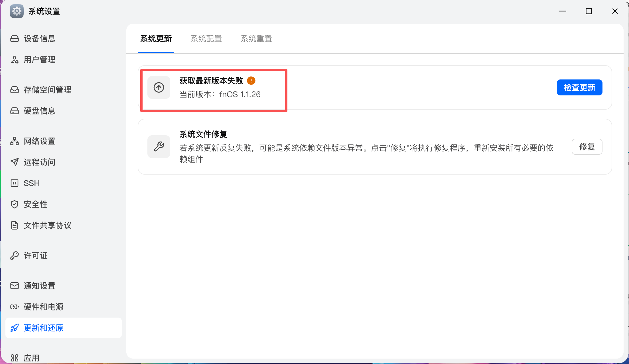This screenshot has height=364, width=629.
Task: Minimize the 系统设置 window
Action: pyautogui.click(x=563, y=11)
